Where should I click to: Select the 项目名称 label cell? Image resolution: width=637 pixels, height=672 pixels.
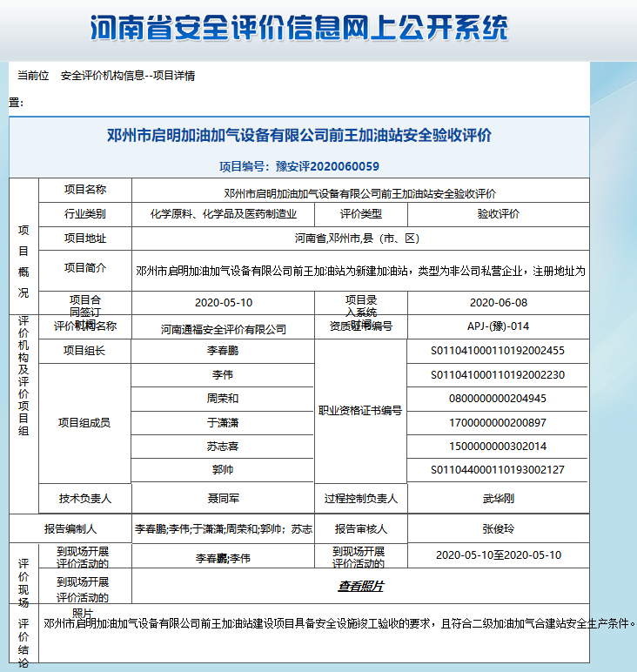tap(84, 190)
